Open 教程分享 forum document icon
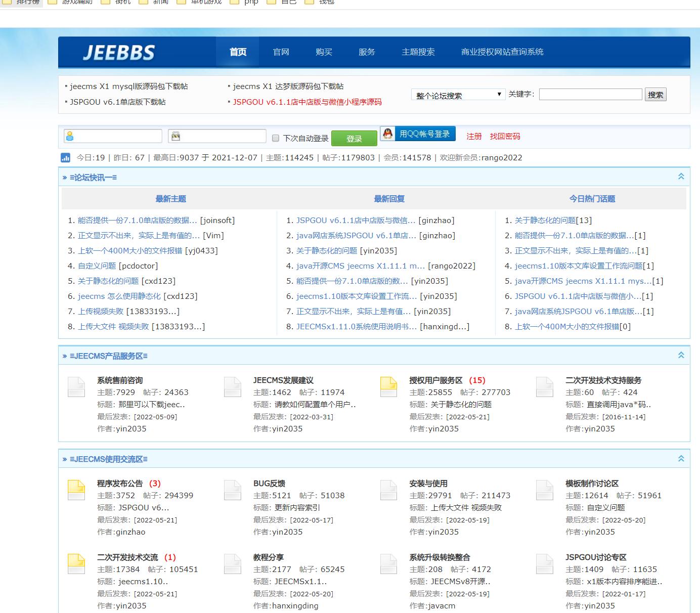The height and width of the screenshot is (613, 700). click(x=233, y=564)
